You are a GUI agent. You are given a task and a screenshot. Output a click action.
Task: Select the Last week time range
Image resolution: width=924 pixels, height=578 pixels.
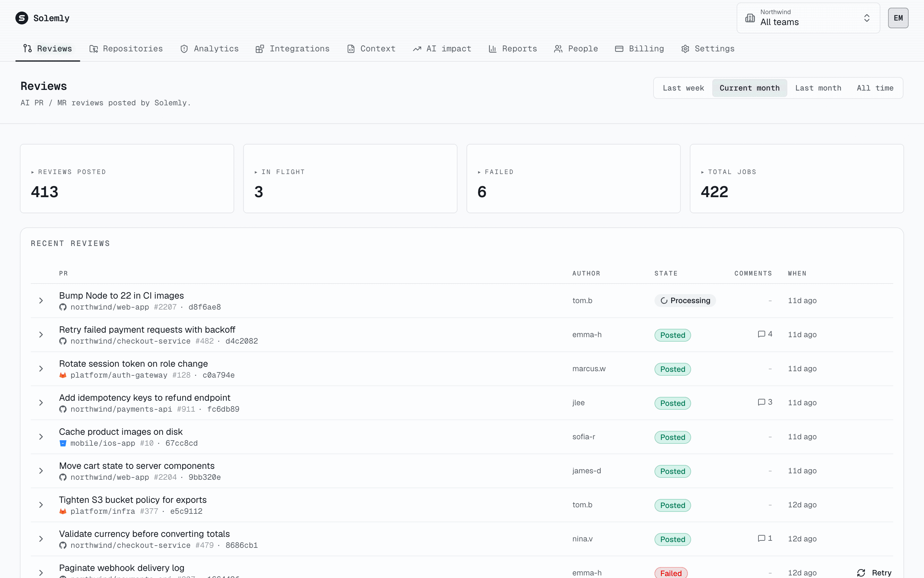tap(683, 88)
